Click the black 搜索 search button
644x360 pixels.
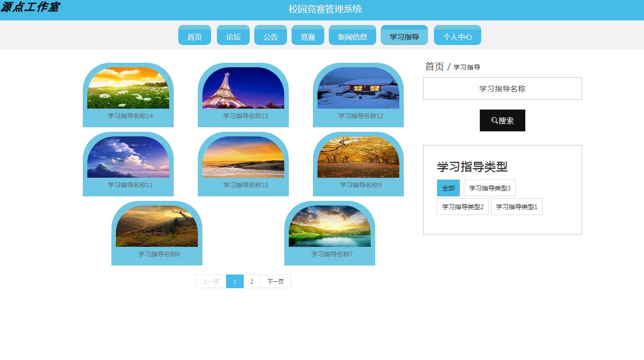point(503,120)
